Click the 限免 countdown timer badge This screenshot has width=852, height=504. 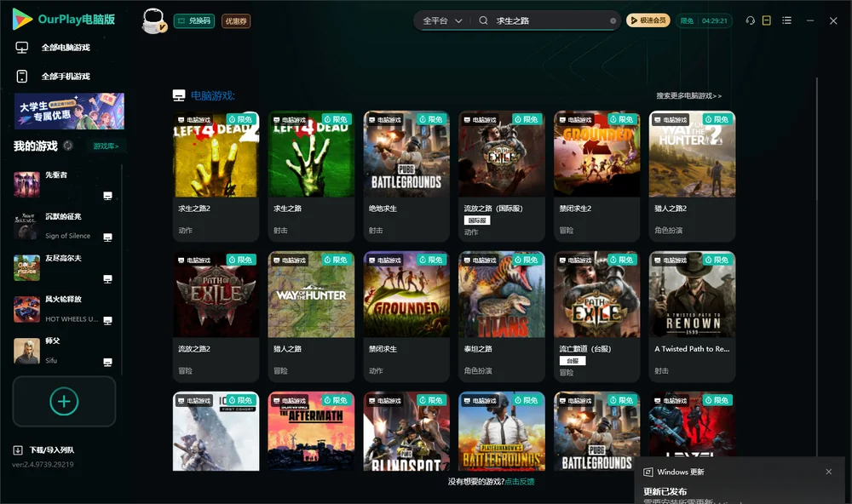point(704,20)
